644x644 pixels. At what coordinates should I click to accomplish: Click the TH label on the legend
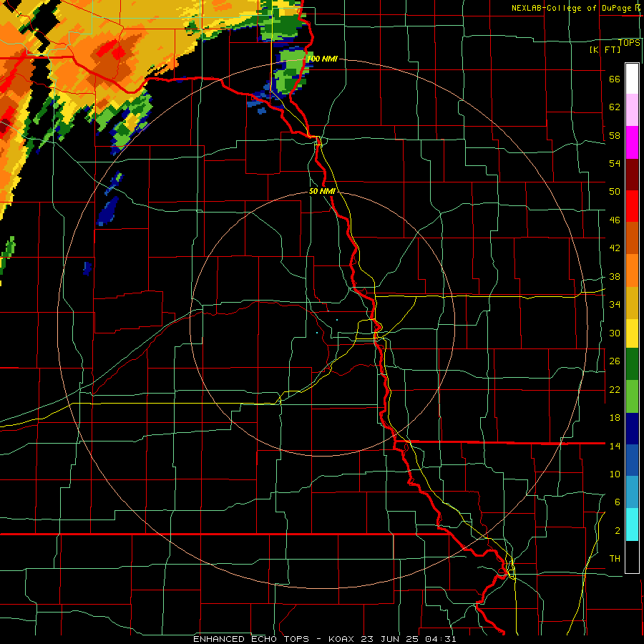[x=615, y=559]
